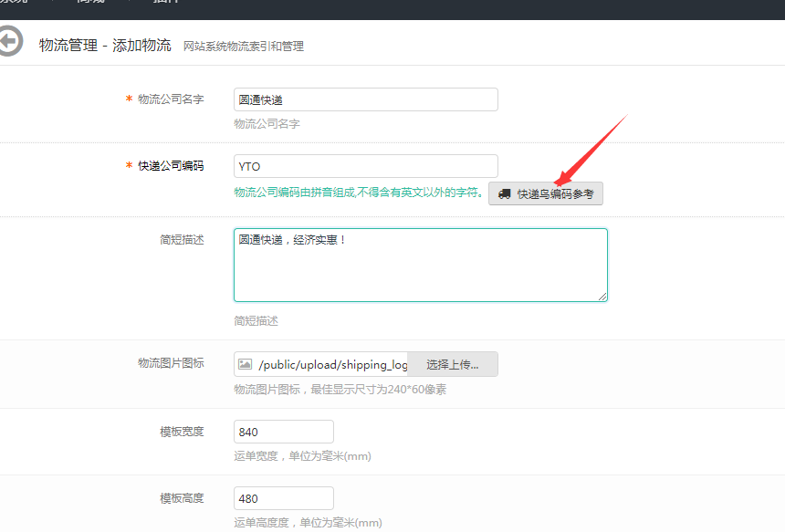The width and height of the screenshot is (785, 532).
Task: Focus the 模板宽度 field showing 840
Action: click(x=283, y=432)
